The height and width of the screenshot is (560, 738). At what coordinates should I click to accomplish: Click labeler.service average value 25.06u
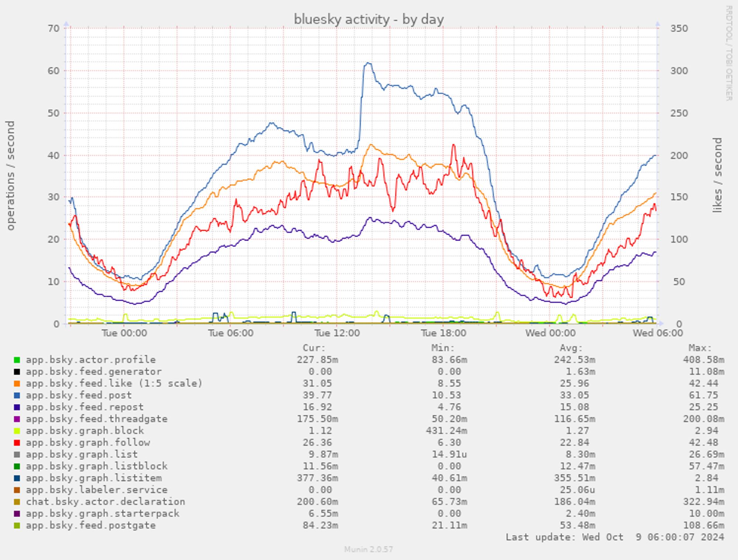pyautogui.click(x=574, y=489)
